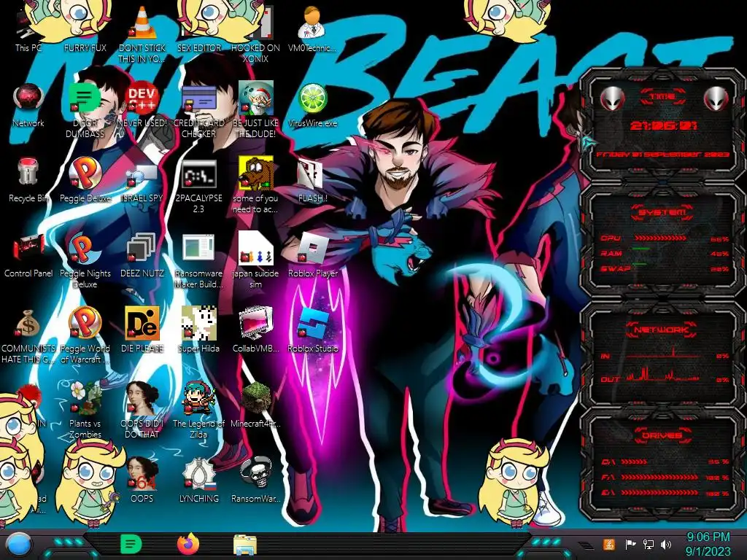Launch Peggle Nights Deluxe

click(x=85, y=261)
